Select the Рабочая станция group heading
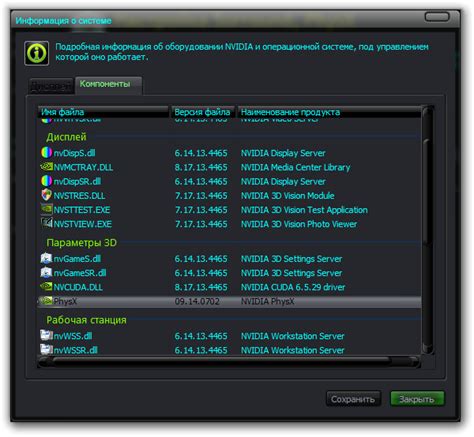Screen dimensions: 474x437 [x=86, y=320]
